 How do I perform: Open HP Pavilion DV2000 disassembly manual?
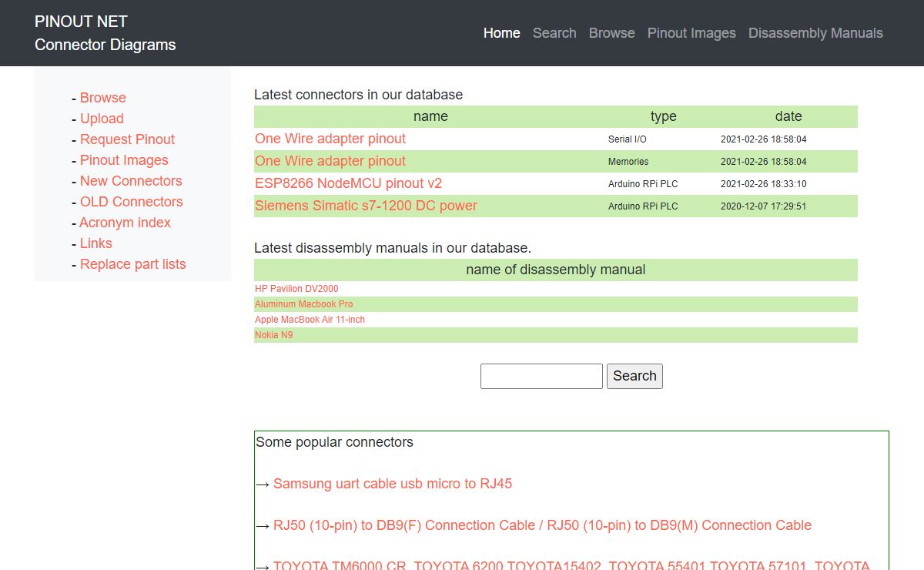[x=296, y=289]
